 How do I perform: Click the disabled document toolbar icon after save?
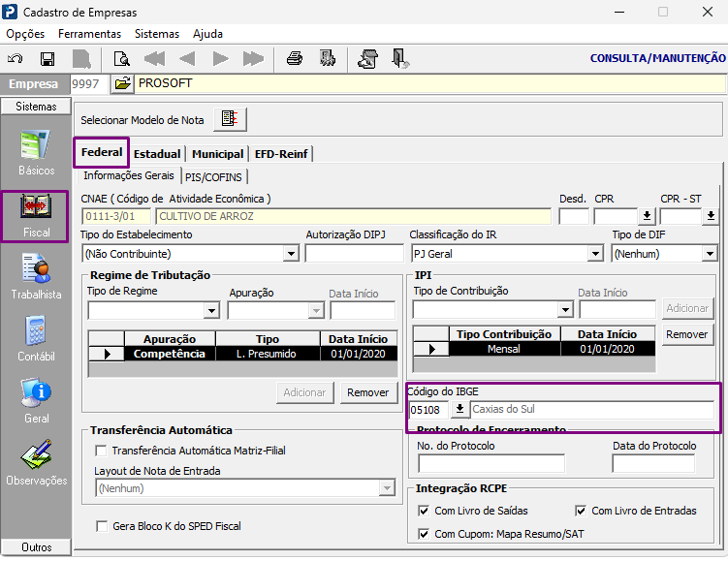pos(81,58)
